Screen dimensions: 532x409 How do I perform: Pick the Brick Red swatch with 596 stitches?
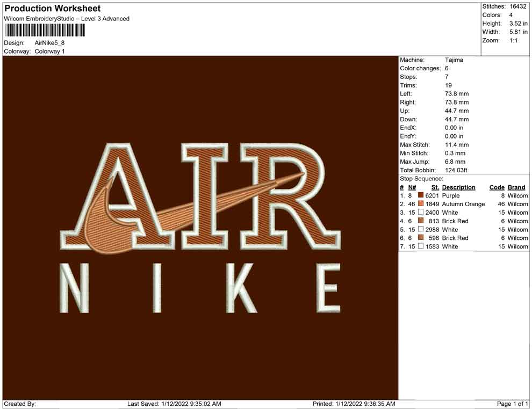point(421,238)
